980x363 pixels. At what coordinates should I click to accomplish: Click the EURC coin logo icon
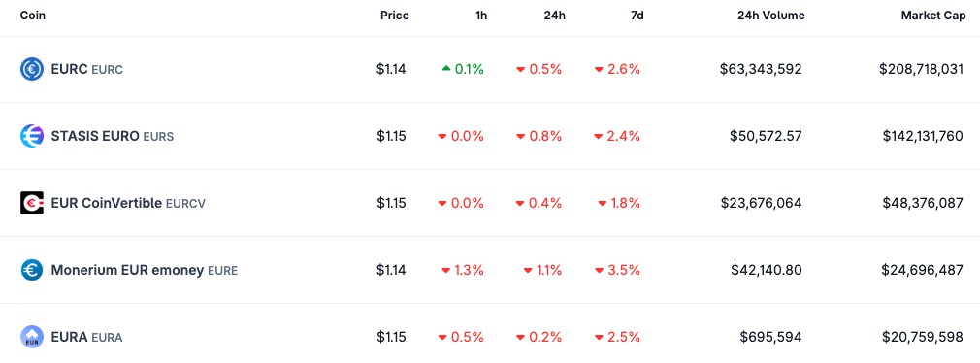(x=31, y=69)
